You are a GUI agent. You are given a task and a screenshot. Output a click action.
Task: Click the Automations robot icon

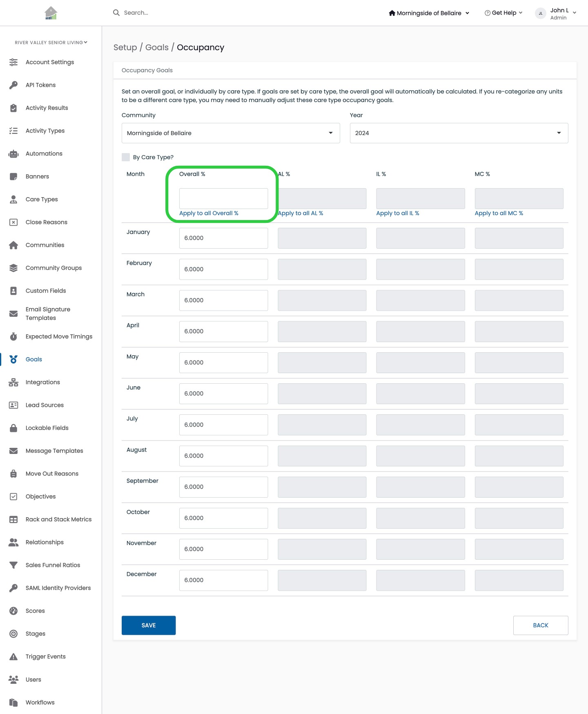(13, 153)
